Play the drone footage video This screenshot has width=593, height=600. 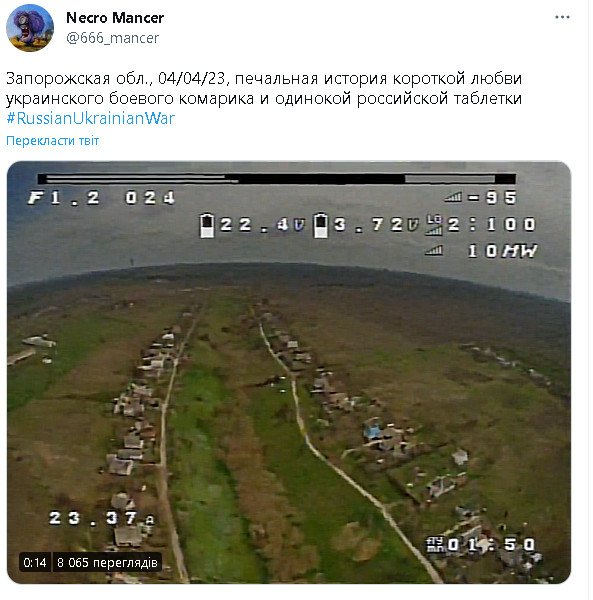pos(289,372)
